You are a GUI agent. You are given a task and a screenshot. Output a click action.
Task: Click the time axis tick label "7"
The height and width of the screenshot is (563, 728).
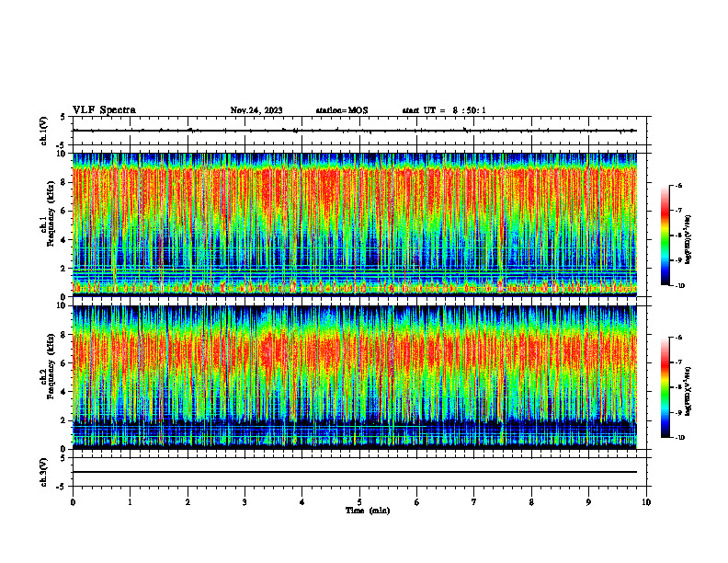(474, 502)
